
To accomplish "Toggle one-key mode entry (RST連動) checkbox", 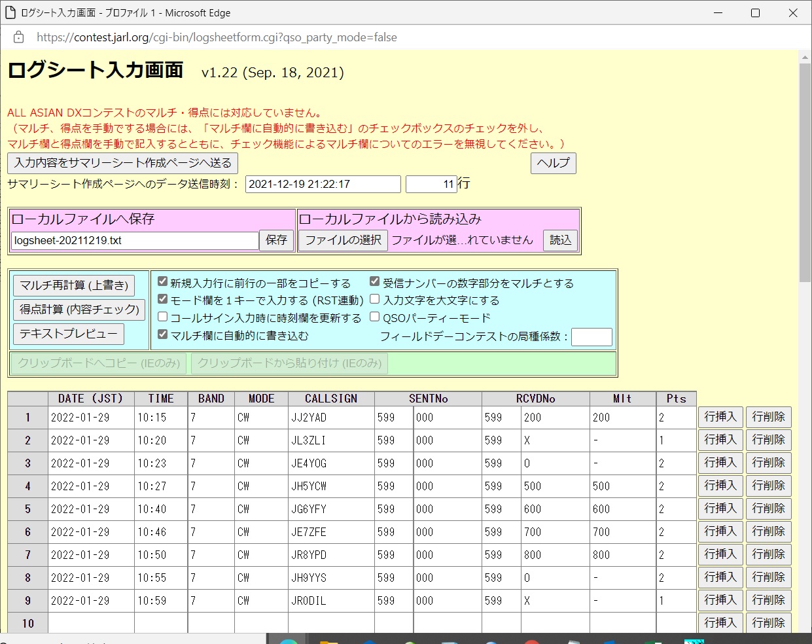I will pyautogui.click(x=163, y=299).
